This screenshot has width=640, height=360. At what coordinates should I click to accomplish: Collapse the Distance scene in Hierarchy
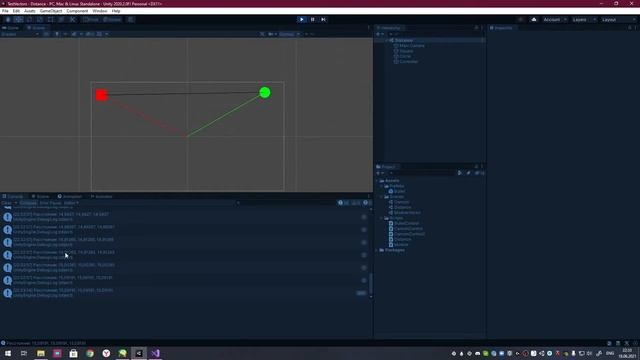coord(386,40)
